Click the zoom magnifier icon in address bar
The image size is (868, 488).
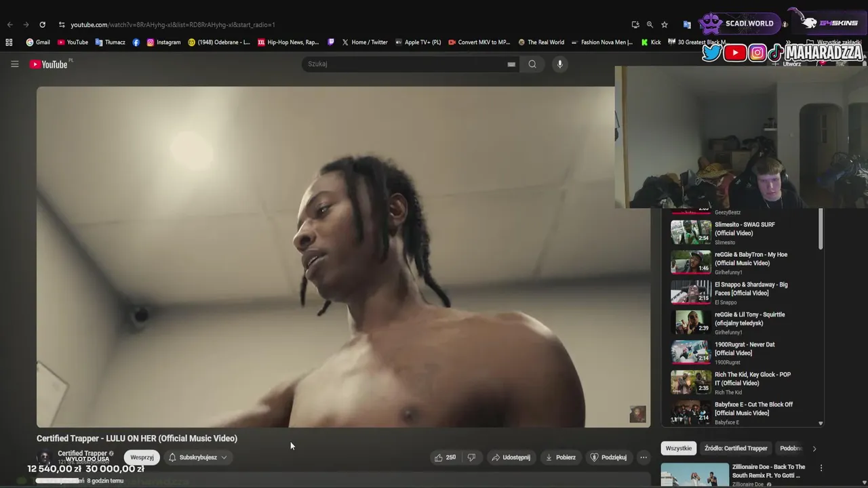tap(650, 24)
